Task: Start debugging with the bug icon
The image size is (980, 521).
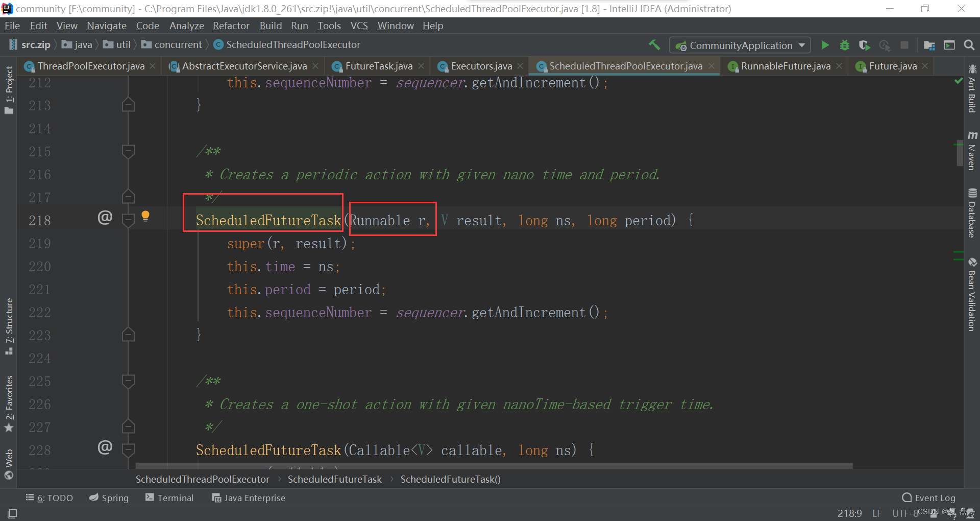Action: click(x=845, y=45)
